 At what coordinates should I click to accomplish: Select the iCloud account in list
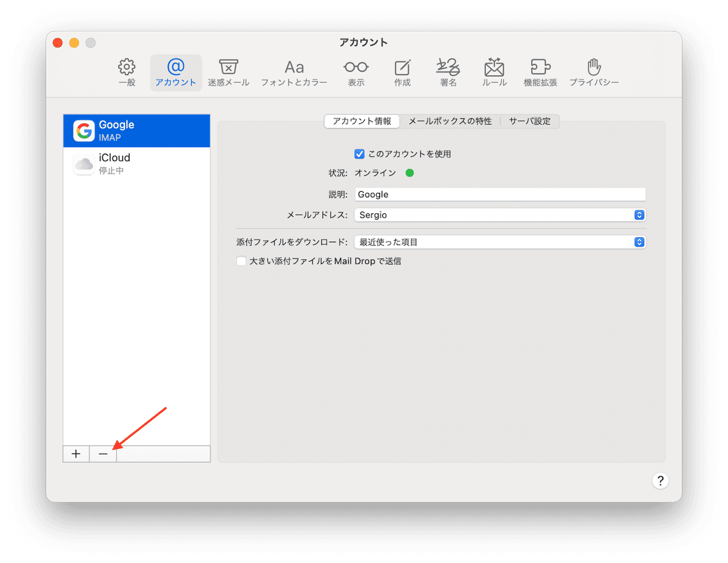point(136,164)
